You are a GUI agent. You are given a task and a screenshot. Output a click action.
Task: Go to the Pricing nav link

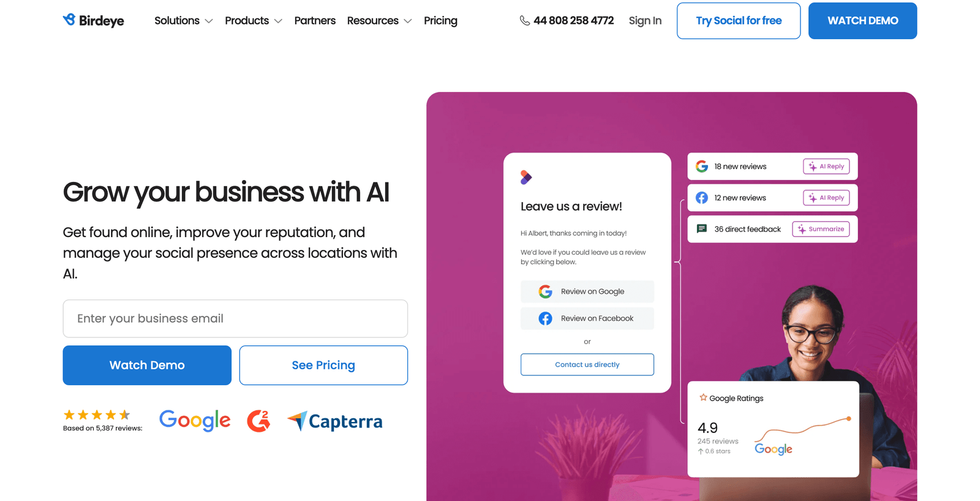tap(440, 21)
